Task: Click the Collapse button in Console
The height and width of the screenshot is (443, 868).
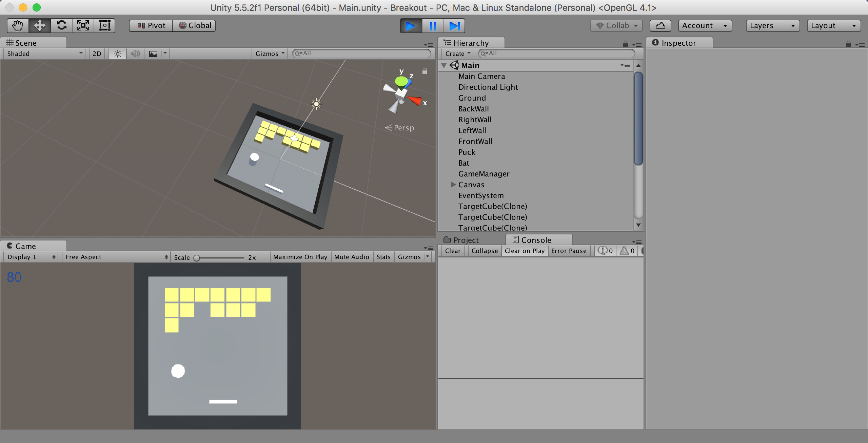Action: [484, 251]
